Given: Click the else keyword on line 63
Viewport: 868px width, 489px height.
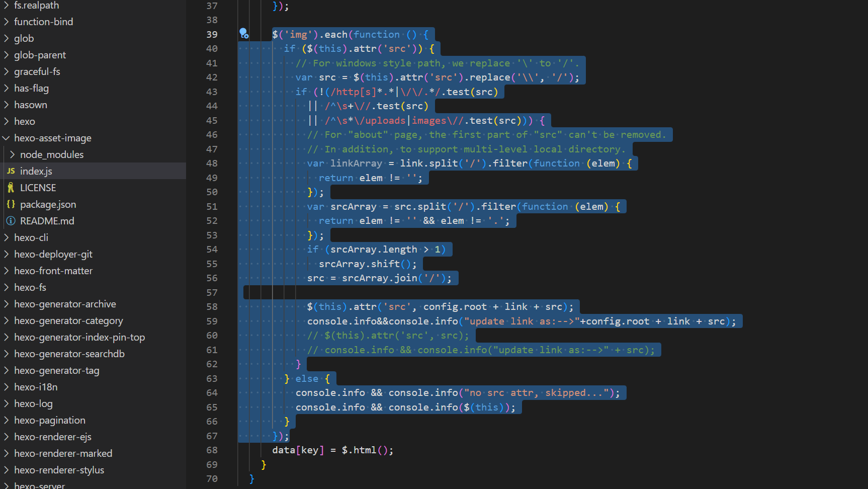Looking at the screenshot, I should click(307, 379).
